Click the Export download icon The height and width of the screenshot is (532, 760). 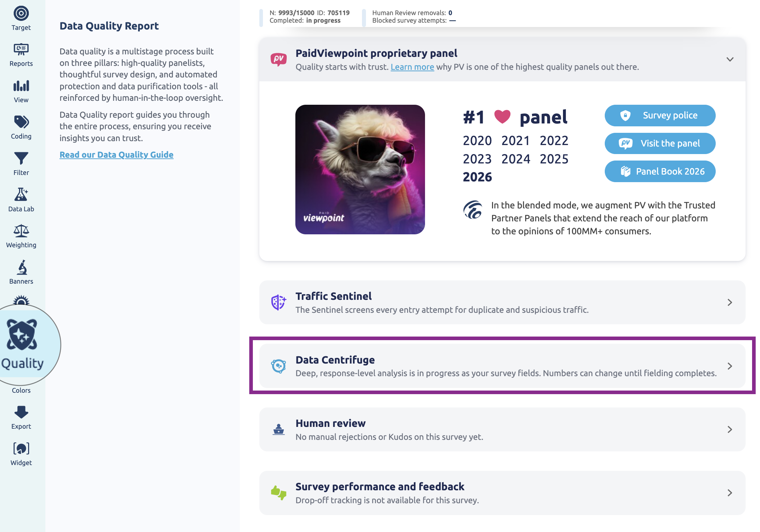point(21,412)
